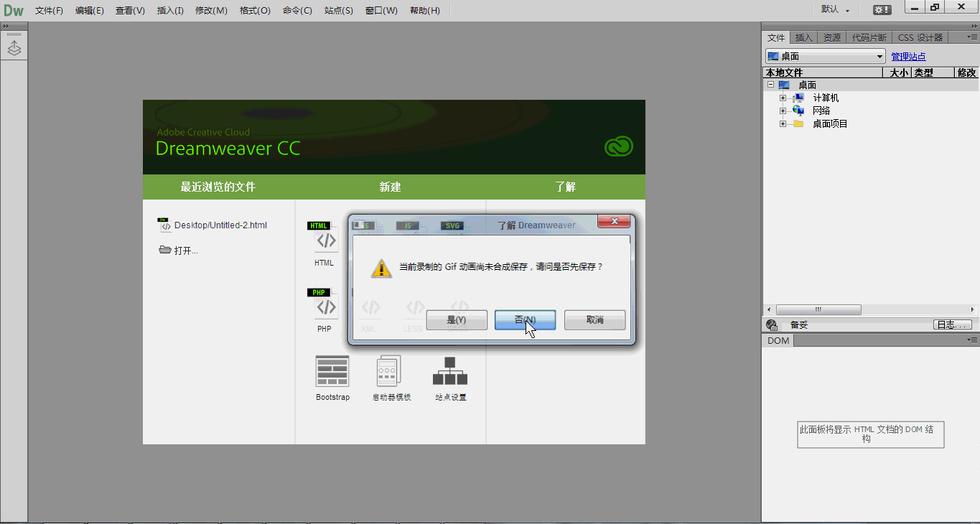Open the 文件(F) menu
980x524 pixels.
click(49, 11)
